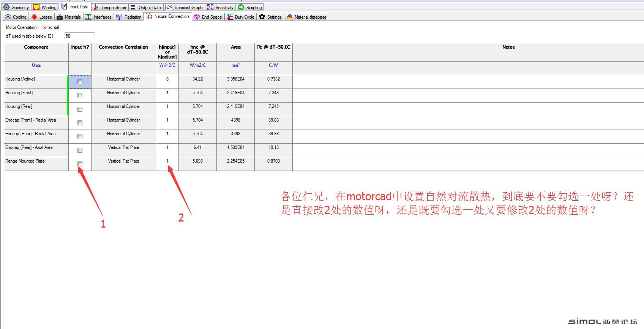Click the Sensitivity icon

[x=210, y=7]
